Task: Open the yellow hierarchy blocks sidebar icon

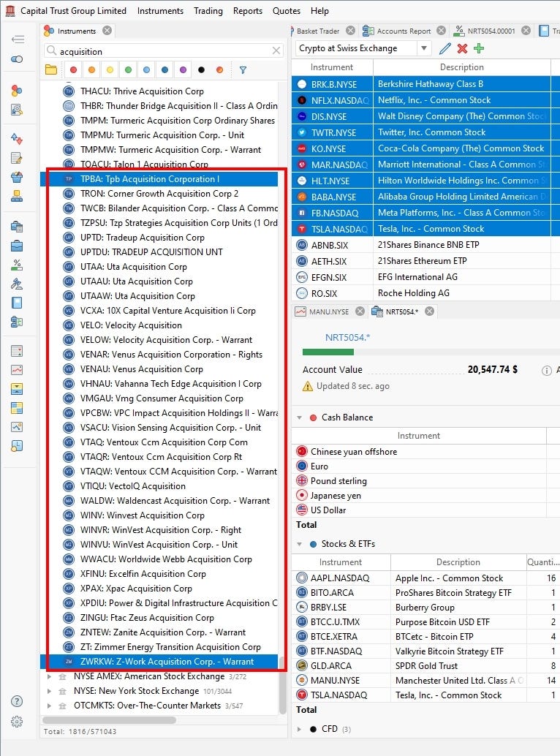Action: point(16,196)
